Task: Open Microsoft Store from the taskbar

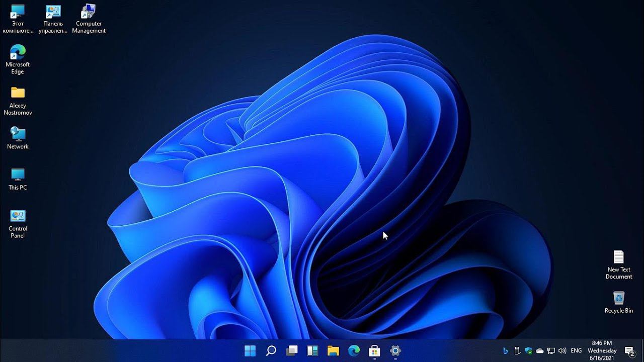Action: click(374, 350)
